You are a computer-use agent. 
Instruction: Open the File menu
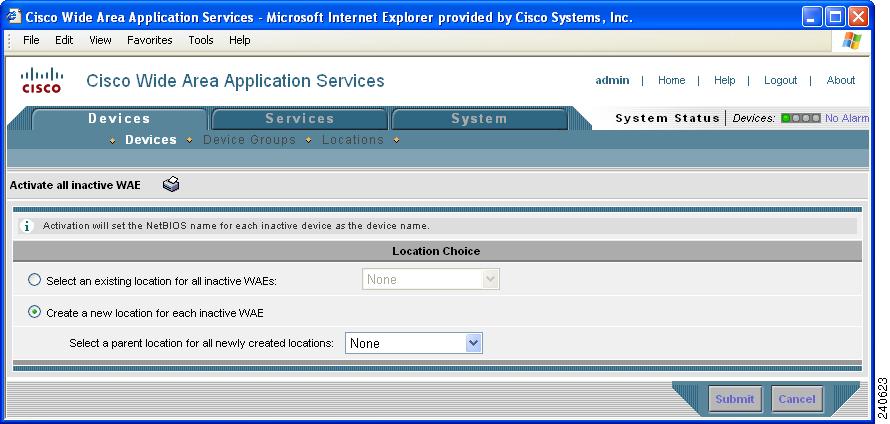coord(31,40)
